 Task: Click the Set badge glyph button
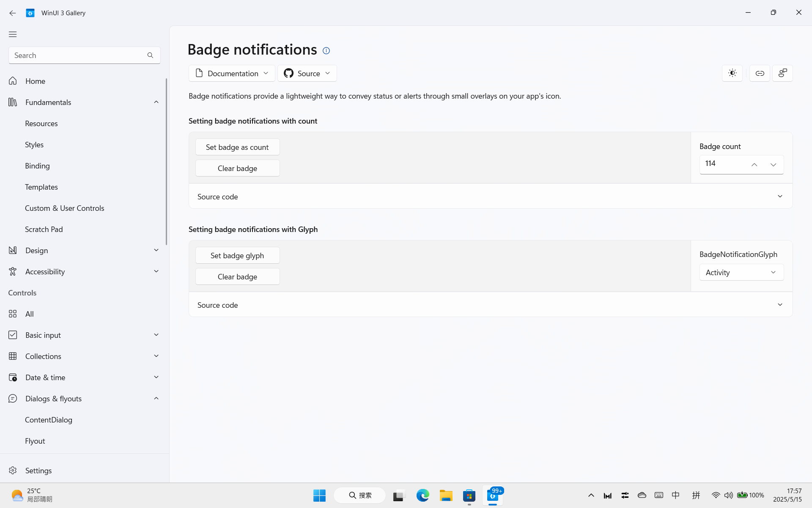(237, 255)
